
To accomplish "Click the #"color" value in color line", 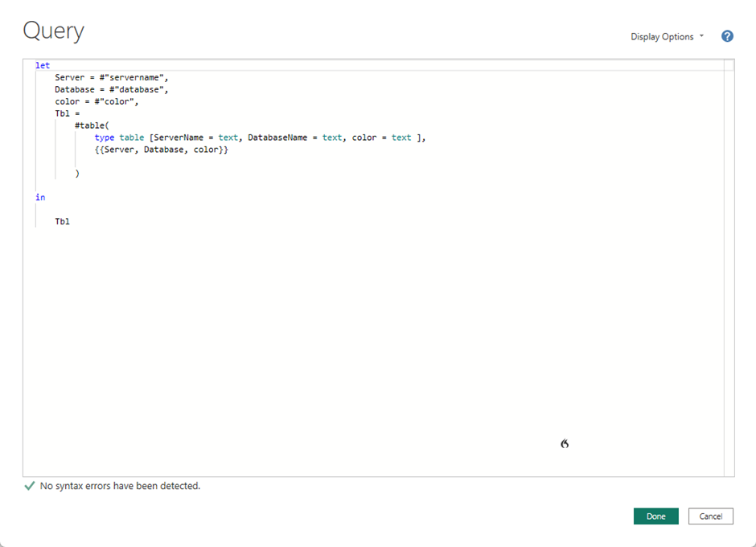I will [114, 101].
